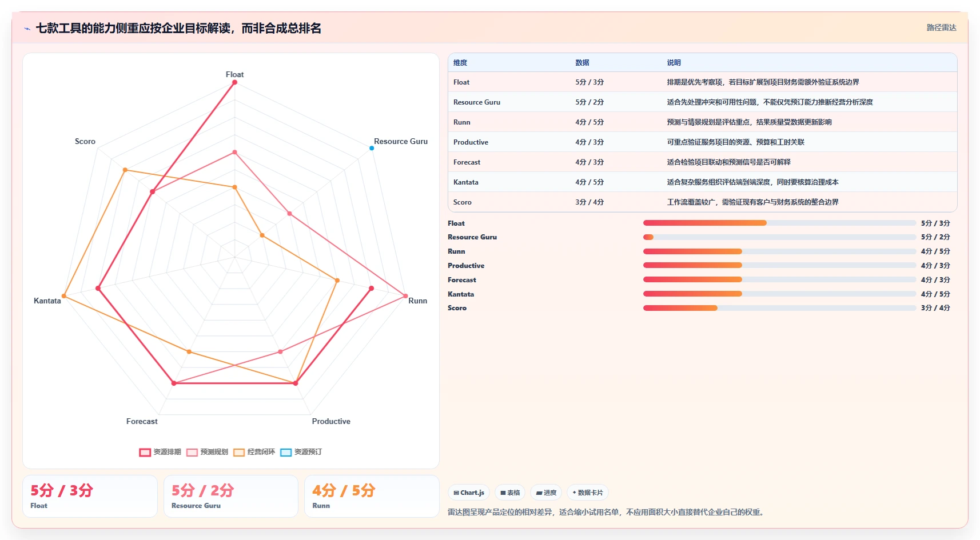
Task: Select the Forecast name cell in the table
Action: (467, 162)
